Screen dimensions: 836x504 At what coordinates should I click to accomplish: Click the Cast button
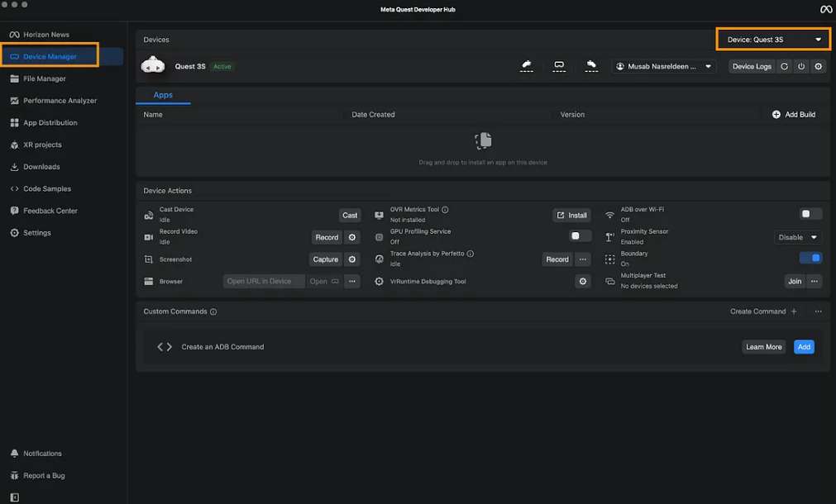(x=350, y=215)
